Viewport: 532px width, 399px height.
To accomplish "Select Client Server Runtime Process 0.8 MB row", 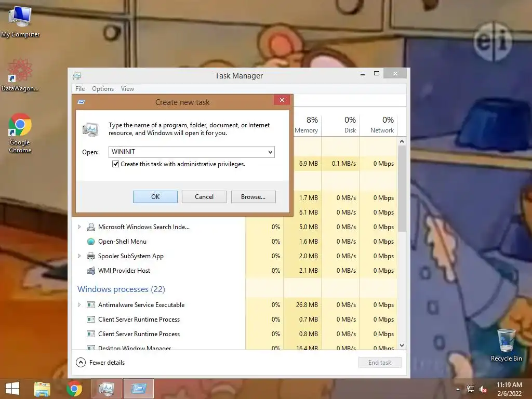I will [x=234, y=334].
